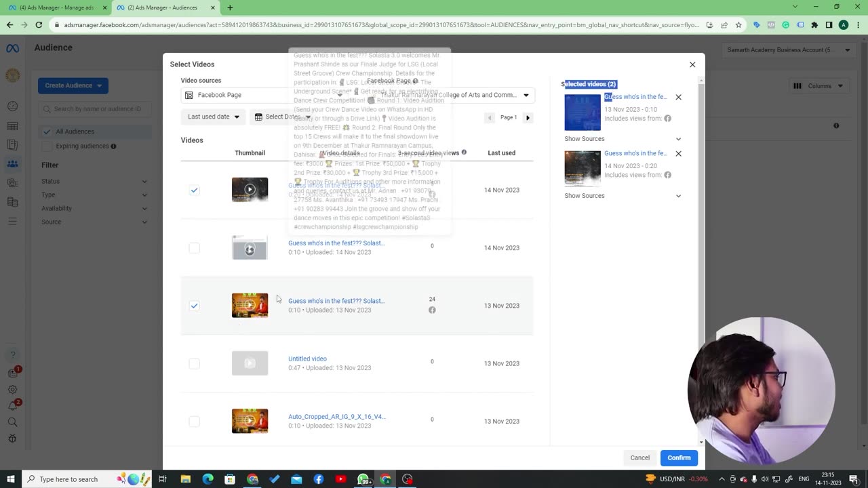Toggle the Expiring audiences checkbox
Viewport: 868px width, 488px height.
pos(47,146)
